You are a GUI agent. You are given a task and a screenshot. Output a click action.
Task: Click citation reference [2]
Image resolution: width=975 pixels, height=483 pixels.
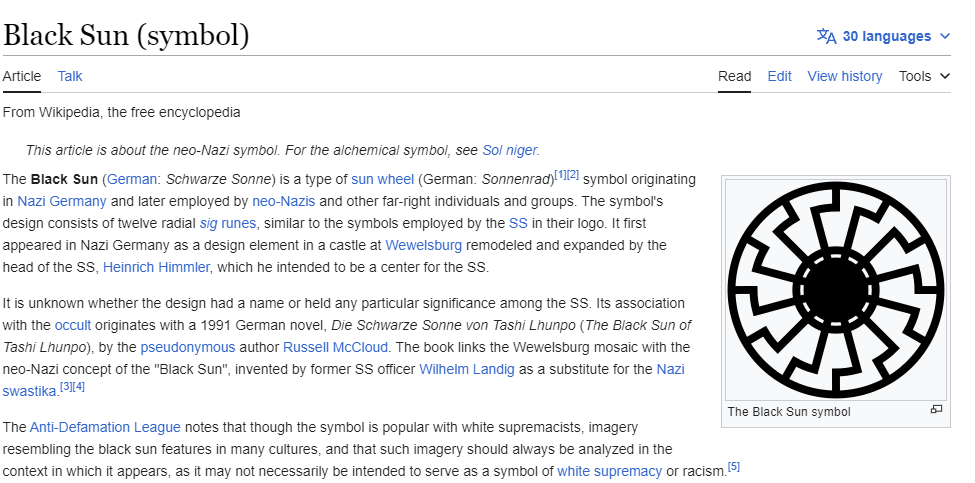tap(573, 175)
